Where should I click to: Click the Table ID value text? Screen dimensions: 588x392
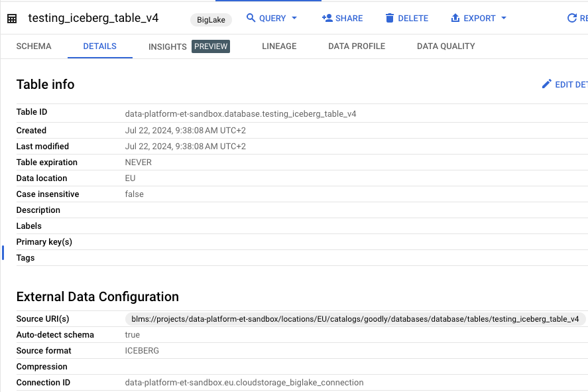241,114
